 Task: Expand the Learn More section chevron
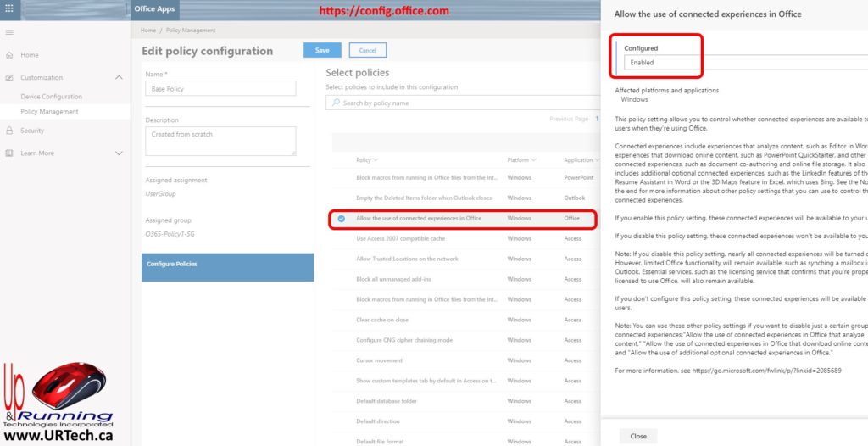click(x=119, y=153)
